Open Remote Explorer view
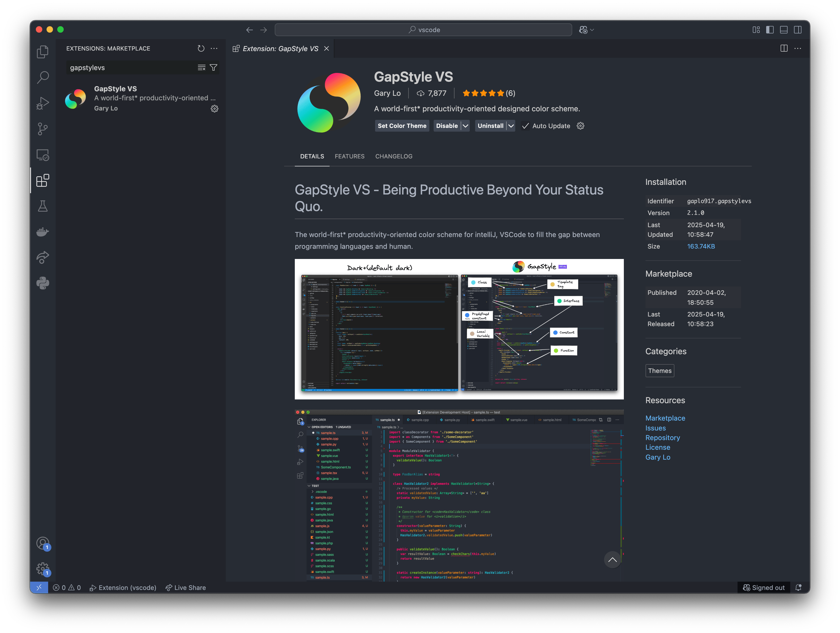This screenshot has width=840, height=633. point(43,155)
